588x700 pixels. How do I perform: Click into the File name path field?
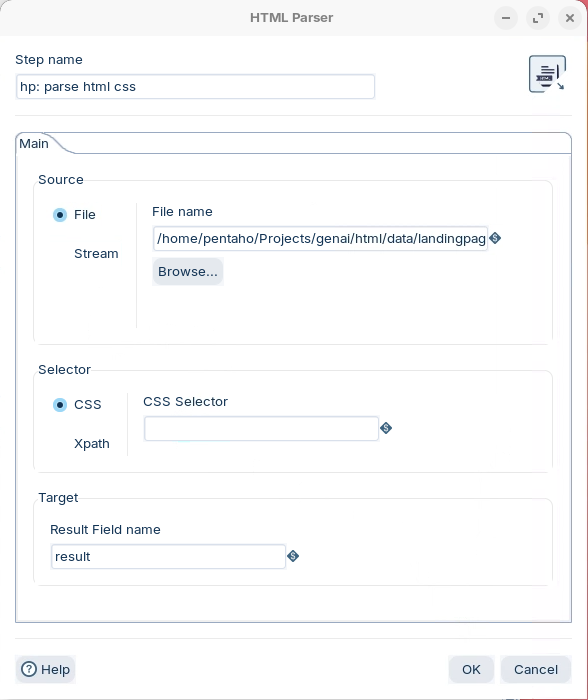(x=320, y=238)
